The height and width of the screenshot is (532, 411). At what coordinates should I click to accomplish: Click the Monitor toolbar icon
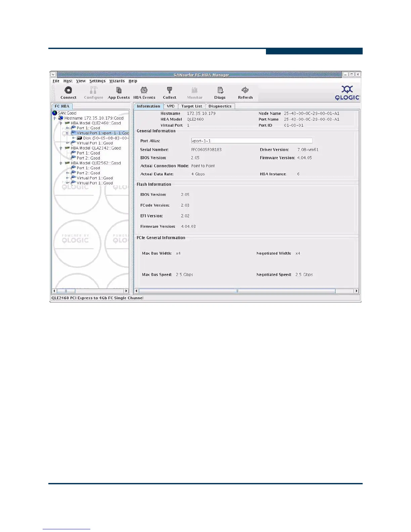pyautogui.click(x=194, y=90)
